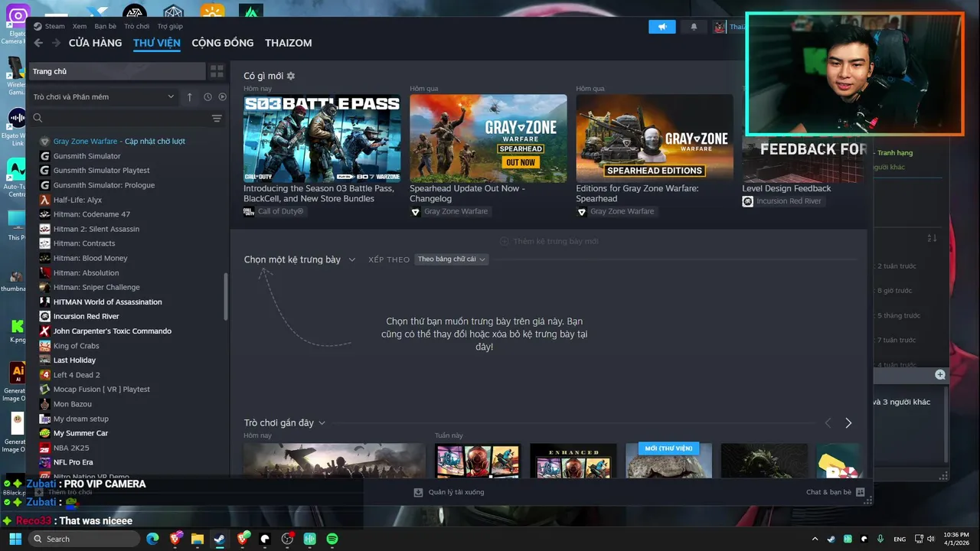Open the Level Design Feedback news link
Screen dimensions: 980x551
pos(786,188)
